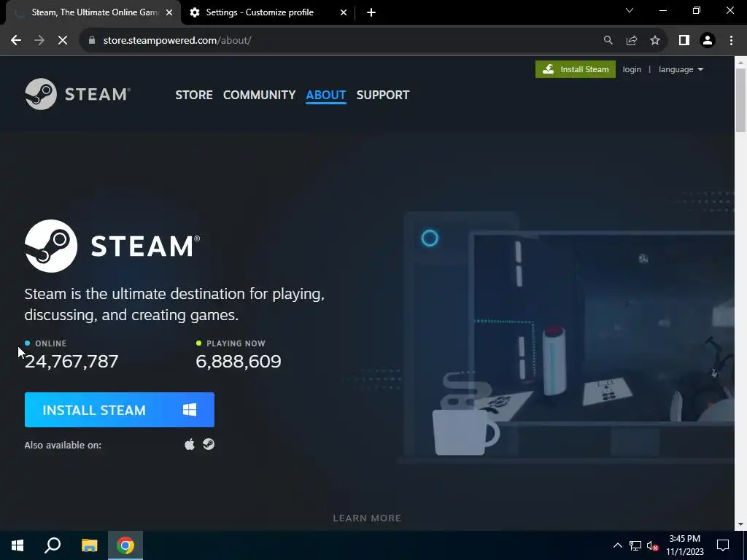Open a new tab with the plus button
The height and width of the screenshot is (560, 747).
[x=371, y=12]
